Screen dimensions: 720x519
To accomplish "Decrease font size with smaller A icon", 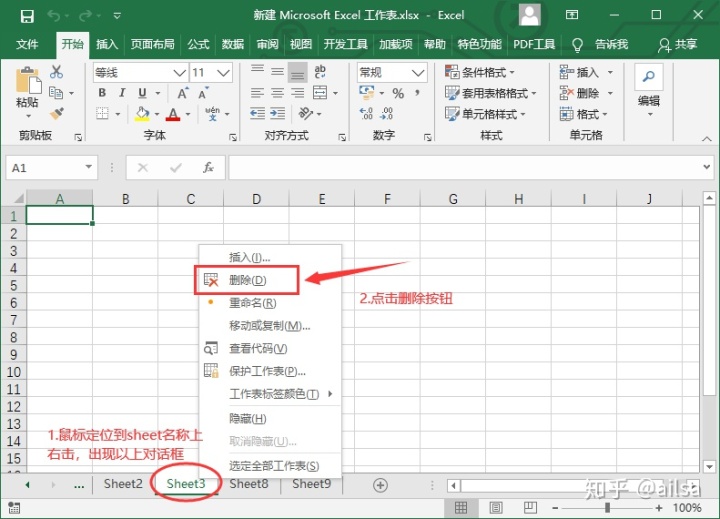I will pos(203,93).
